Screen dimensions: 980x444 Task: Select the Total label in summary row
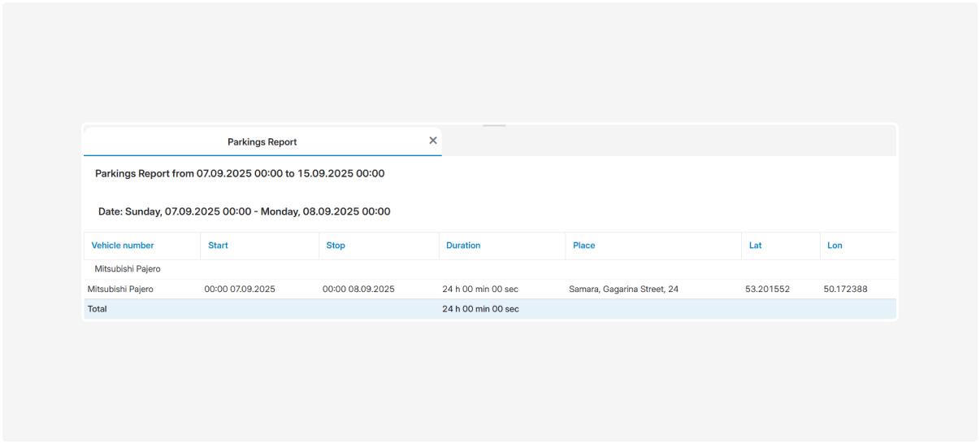pos(98,309)
